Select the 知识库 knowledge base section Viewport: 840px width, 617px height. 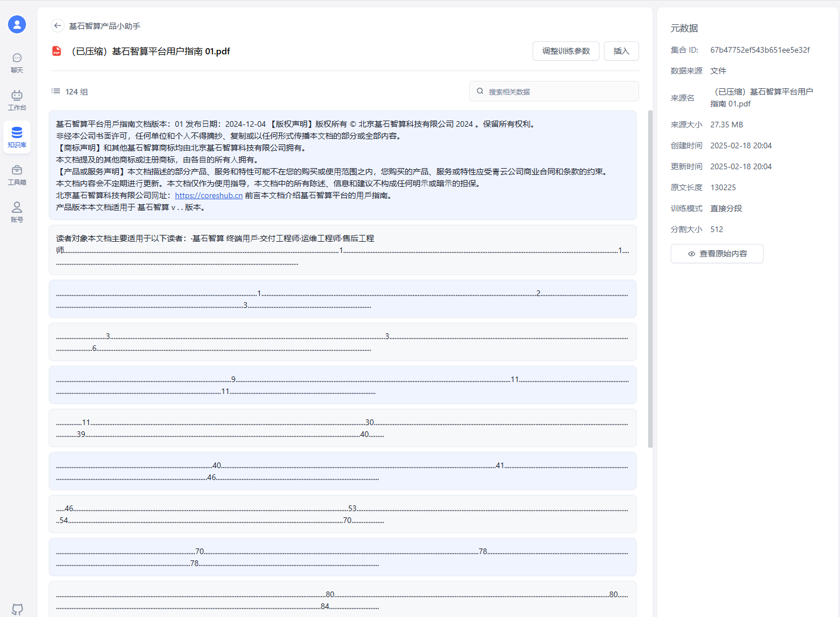click(x=17, y=138)
